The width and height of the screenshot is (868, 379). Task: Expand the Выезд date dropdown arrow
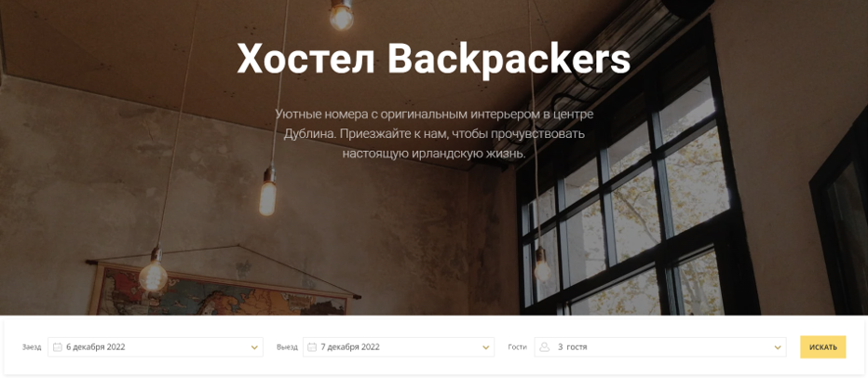coord(485,348)
